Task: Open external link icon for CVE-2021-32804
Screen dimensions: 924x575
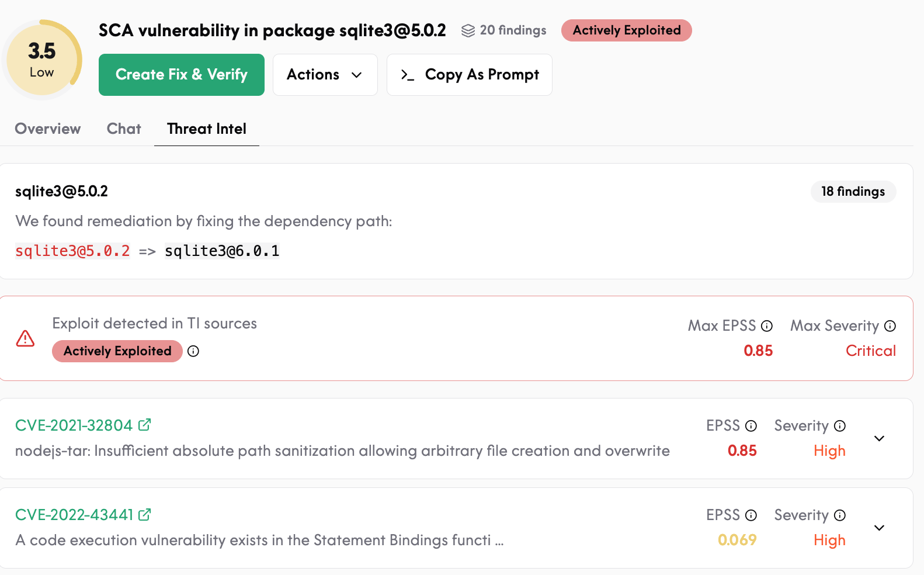Action: tap(145, 425)
